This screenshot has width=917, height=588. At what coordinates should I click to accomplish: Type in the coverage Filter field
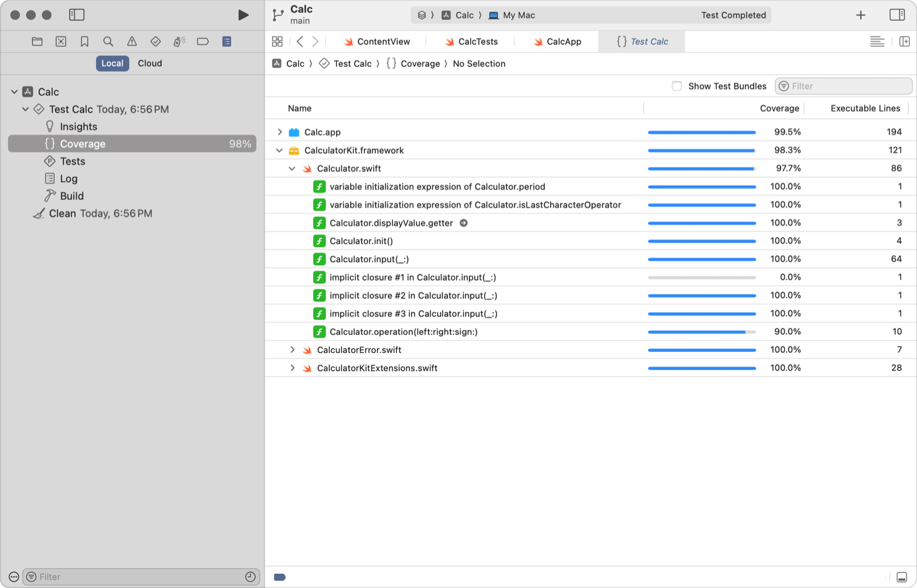tap(843, 86)
